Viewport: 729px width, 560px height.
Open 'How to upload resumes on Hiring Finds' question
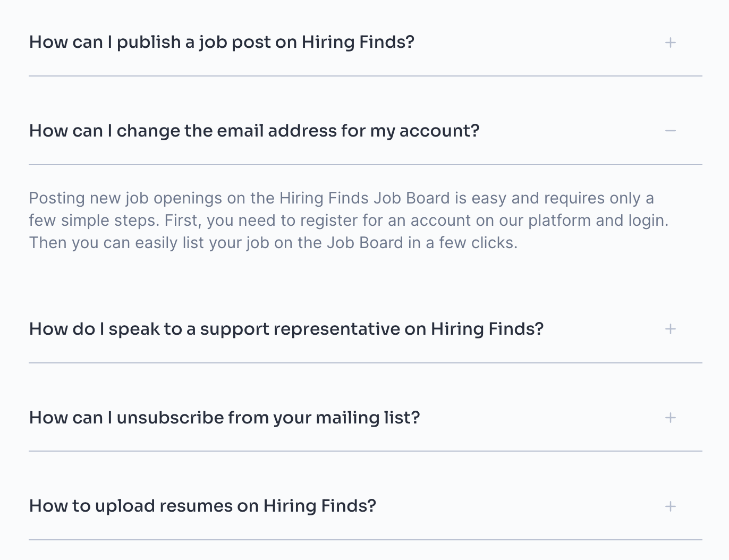point(202,506)
